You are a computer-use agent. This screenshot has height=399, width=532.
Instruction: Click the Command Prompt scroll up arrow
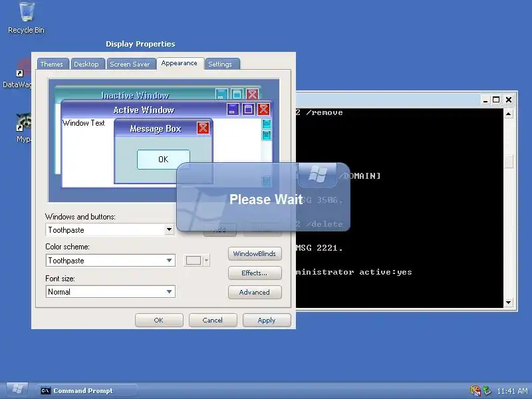[508, 114]
